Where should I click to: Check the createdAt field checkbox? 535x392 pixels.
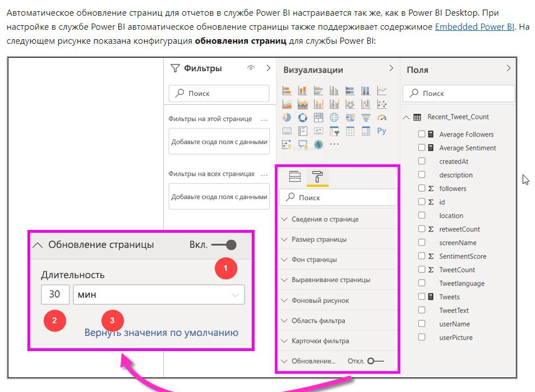point(422,161)
